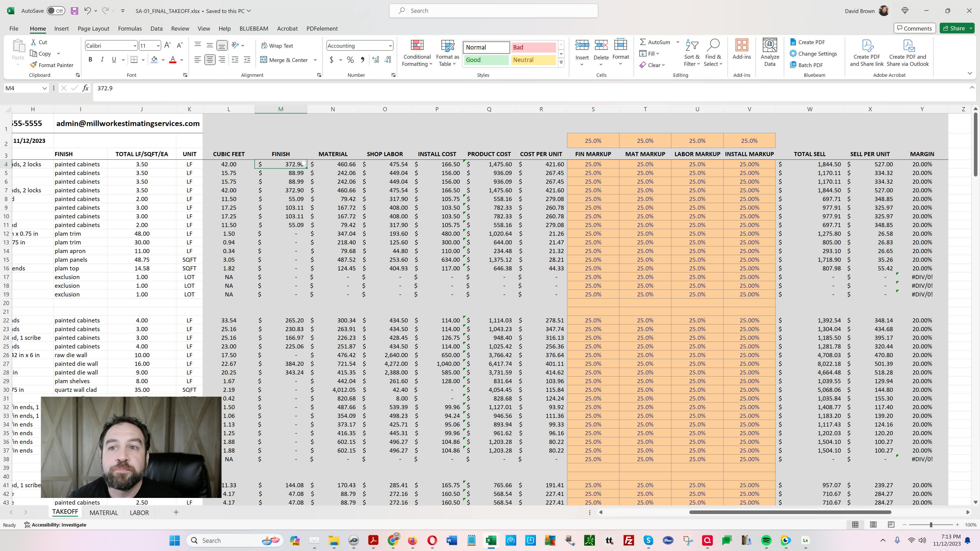Decrease font size with the small A icon
This screenshot has height=551, width=980.
point(180,46)
